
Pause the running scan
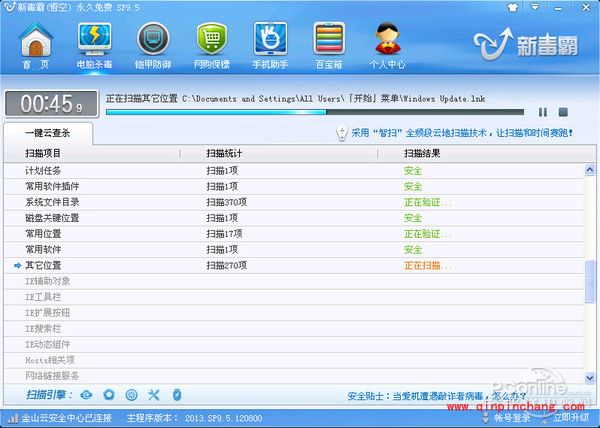tap(543, 112)
